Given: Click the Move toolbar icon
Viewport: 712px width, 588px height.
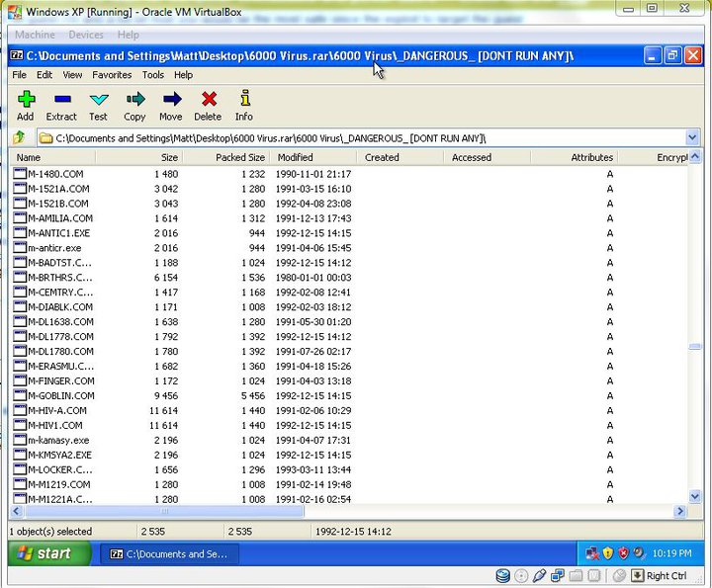Looking at the screenshot, I should pyautogui.click(x=172, y=99).
